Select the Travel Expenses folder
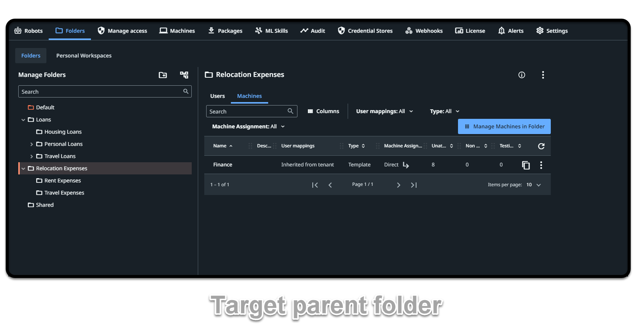 [64, 193]
